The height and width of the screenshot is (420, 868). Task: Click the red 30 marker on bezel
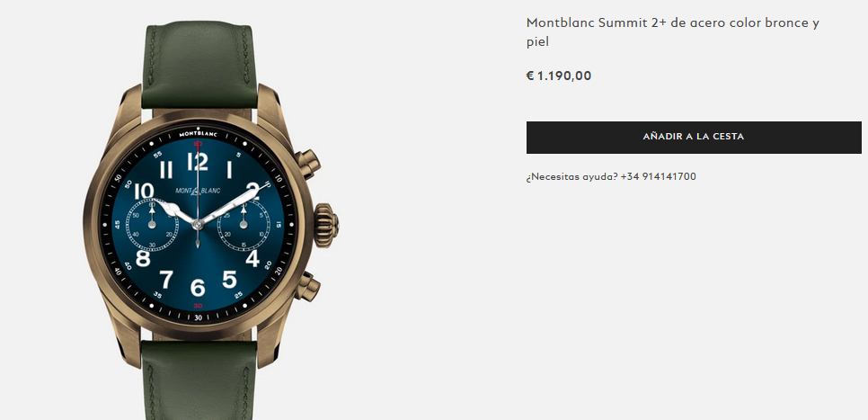(198, 306)
